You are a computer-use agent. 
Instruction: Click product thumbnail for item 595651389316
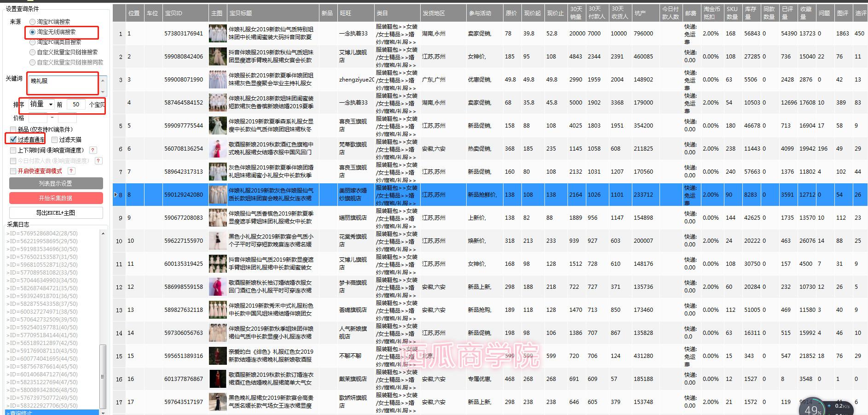(218, 356)
